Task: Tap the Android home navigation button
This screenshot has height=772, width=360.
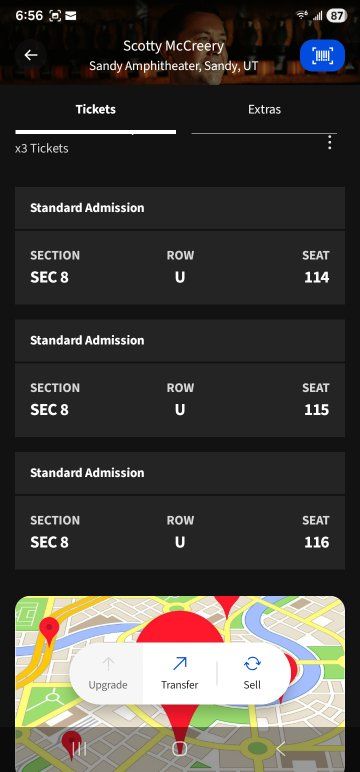Action: (180, 749)
